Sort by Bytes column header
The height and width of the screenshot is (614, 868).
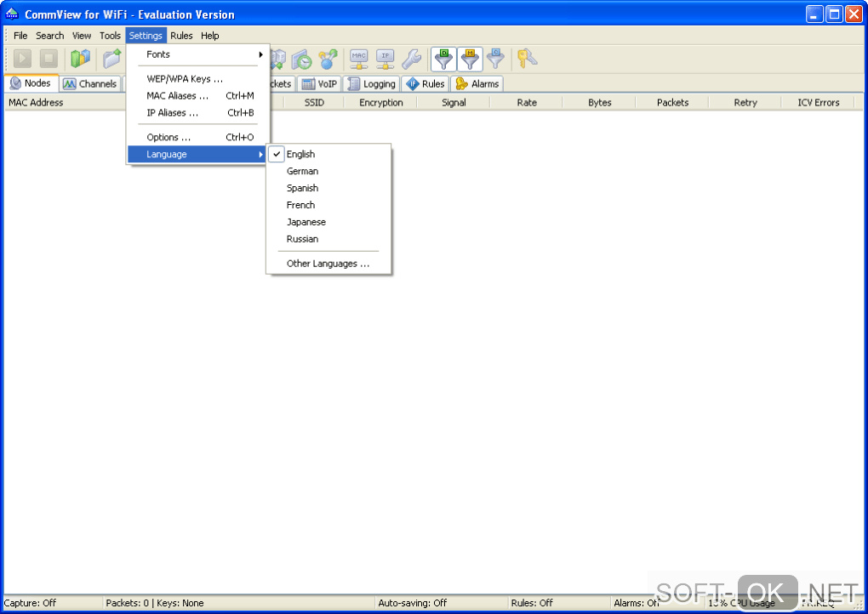pos(600,102)
